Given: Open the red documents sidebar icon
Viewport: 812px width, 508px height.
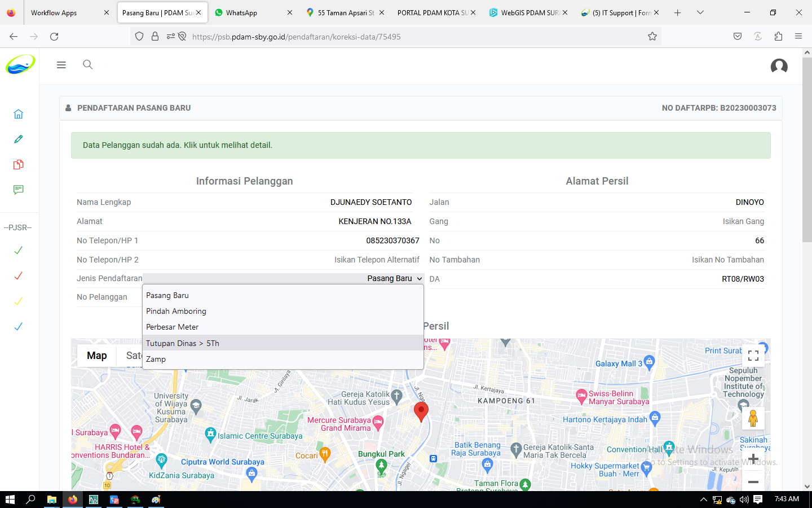Looking at the screenshot, I should (19, 165).
